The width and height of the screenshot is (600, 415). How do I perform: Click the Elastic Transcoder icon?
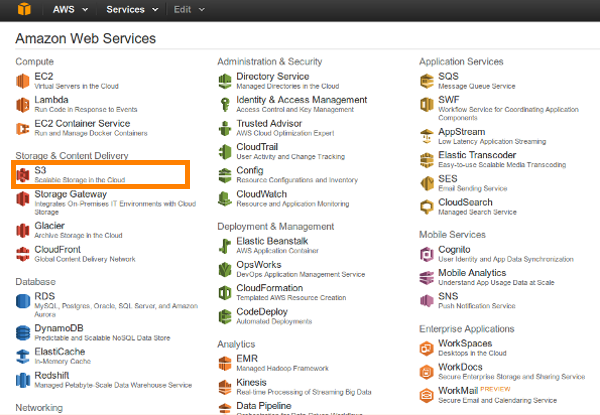click(x=427, y=160)
